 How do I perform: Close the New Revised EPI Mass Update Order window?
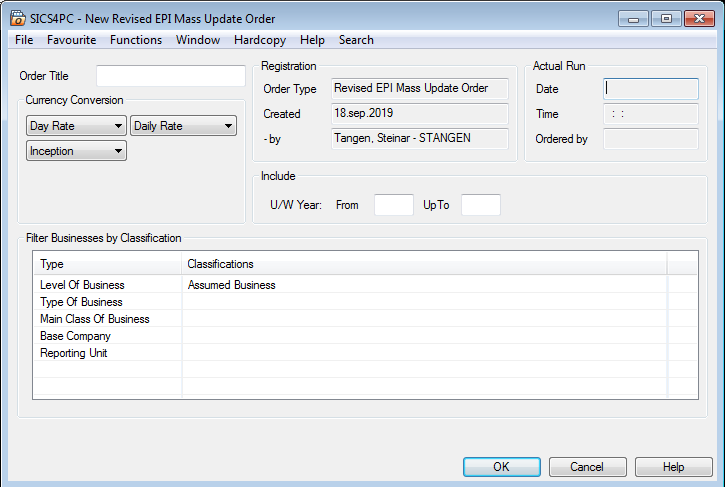[700, 19]
